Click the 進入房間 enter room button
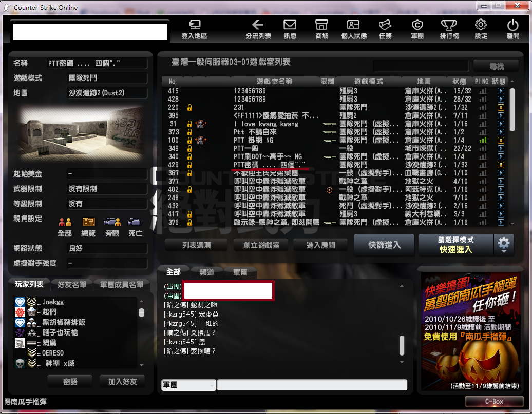The height and width of the screenshot is (414, 532). coord(320,245)
